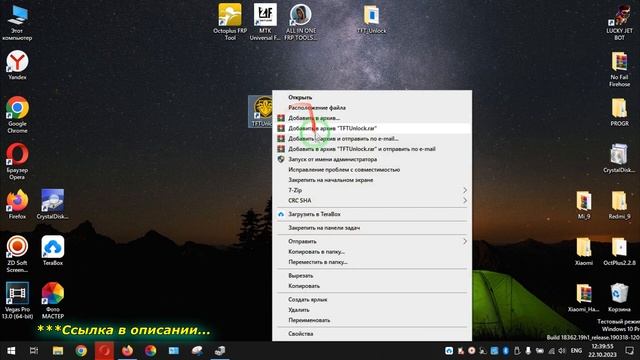
Task: Open the notification center icon
Action: point(630,351)
